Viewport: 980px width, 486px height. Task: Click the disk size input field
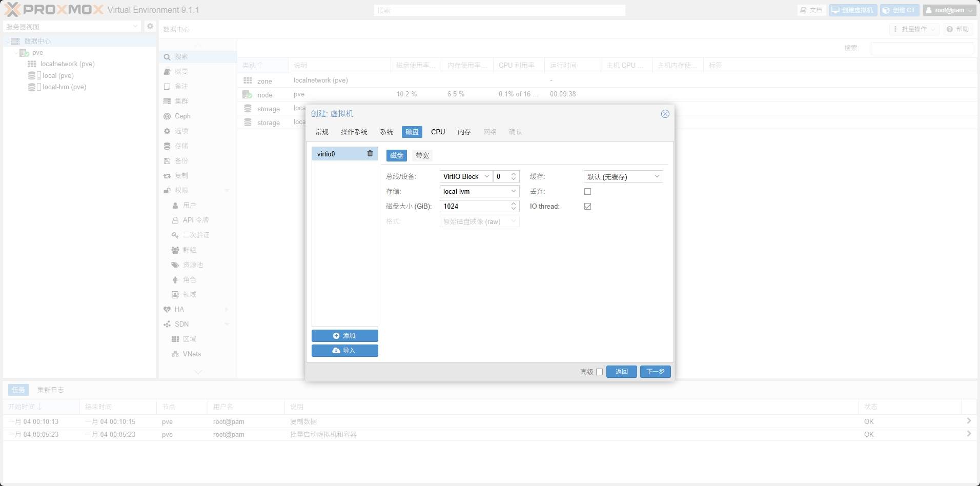click(x=474, y=206)
